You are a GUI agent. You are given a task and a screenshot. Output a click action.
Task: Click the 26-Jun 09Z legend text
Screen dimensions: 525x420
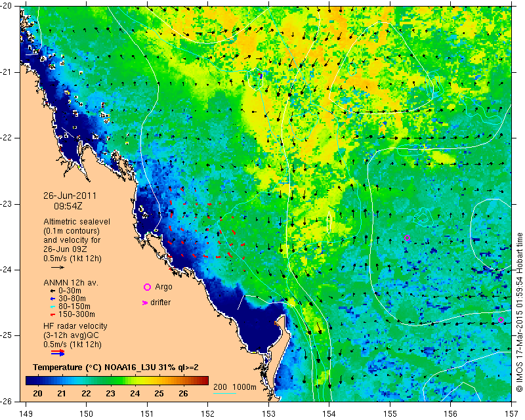pos(64,249)
